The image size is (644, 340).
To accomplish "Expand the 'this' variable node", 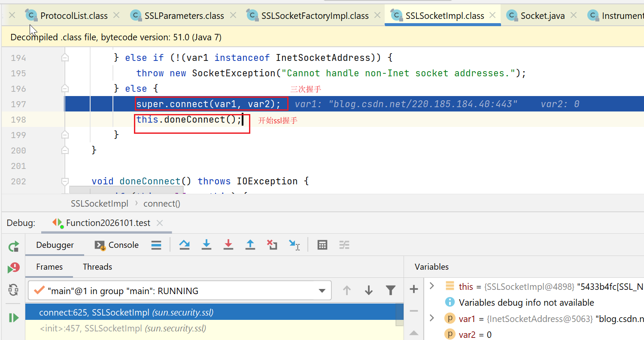I will tap(432, 286).
